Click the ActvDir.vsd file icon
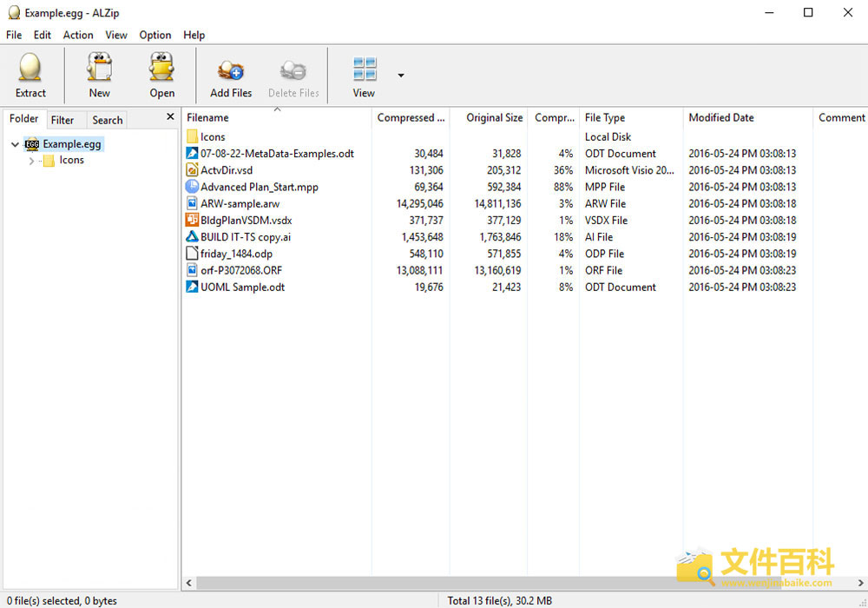Viewport: 868px width, 608px height. (x=192, y=170)
